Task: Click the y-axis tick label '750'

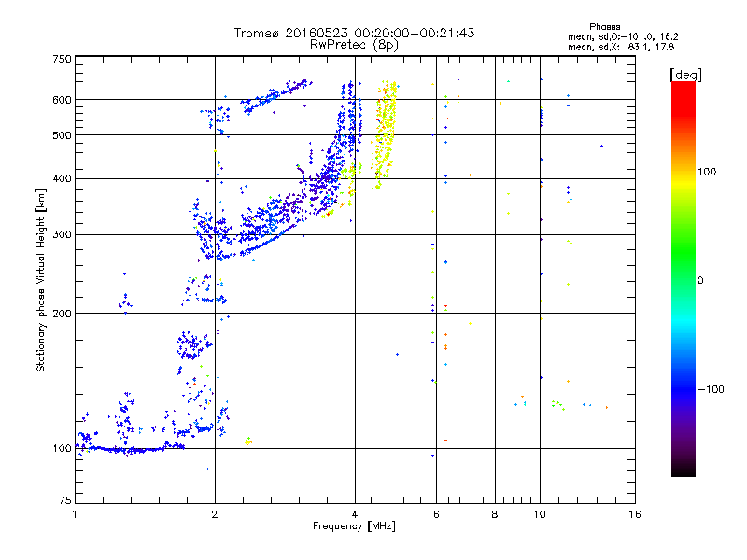Action: (x=62, y=59)
